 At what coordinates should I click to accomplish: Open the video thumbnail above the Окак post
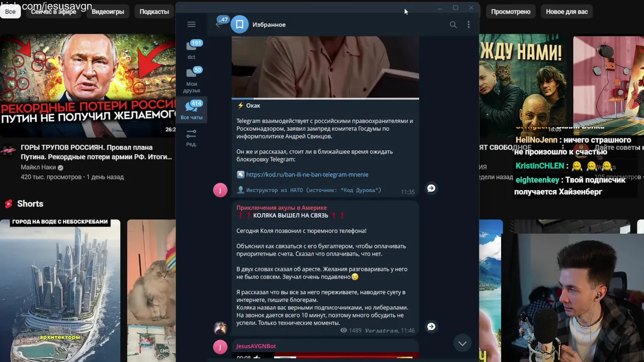325,67
